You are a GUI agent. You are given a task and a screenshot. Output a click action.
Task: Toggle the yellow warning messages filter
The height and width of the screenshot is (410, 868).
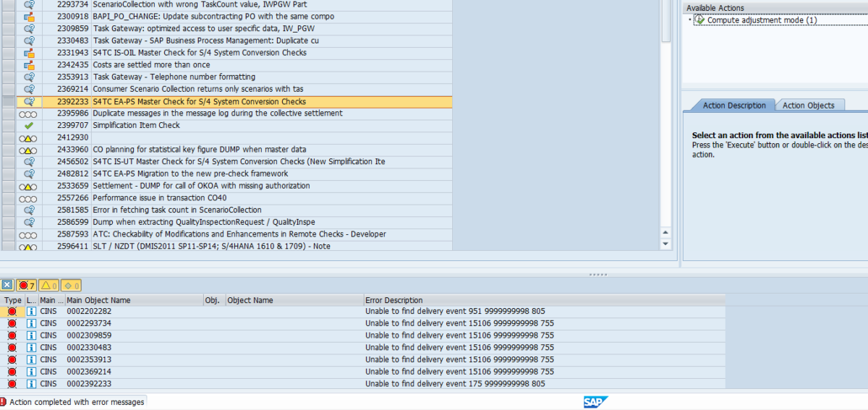click(x=48, y=286)
